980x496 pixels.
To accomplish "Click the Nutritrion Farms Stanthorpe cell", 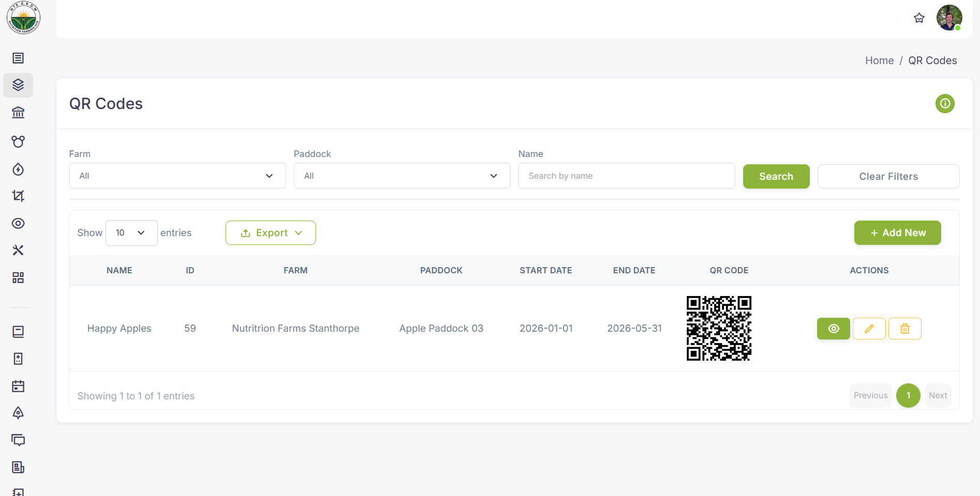I will point(295,328).
